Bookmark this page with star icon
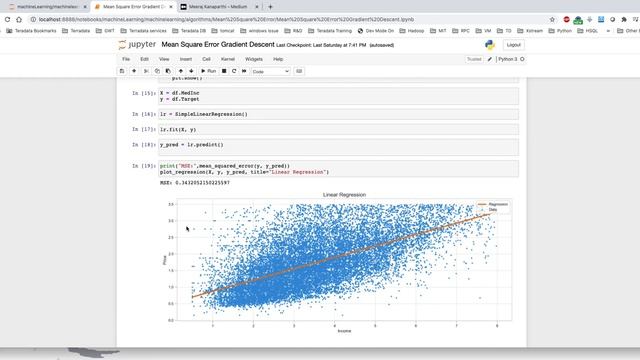640x360 pixels. 552,19
